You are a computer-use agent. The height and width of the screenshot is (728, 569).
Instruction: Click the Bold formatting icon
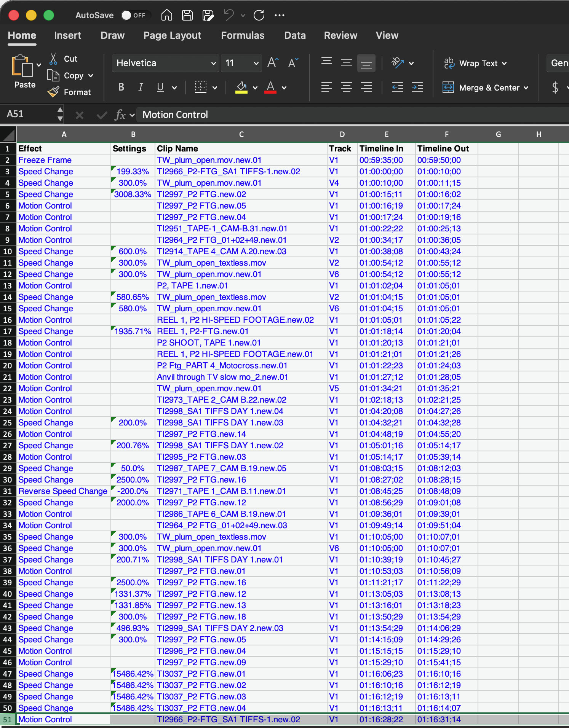121,87
